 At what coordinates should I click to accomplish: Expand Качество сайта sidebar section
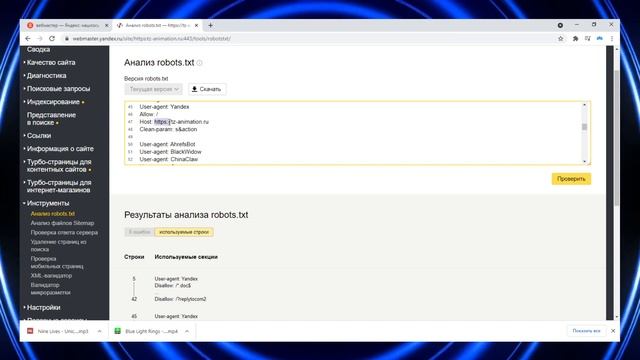51,62
